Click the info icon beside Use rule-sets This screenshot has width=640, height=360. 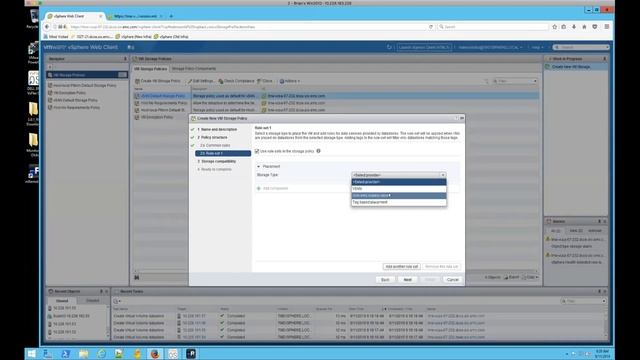coord(318,151)
